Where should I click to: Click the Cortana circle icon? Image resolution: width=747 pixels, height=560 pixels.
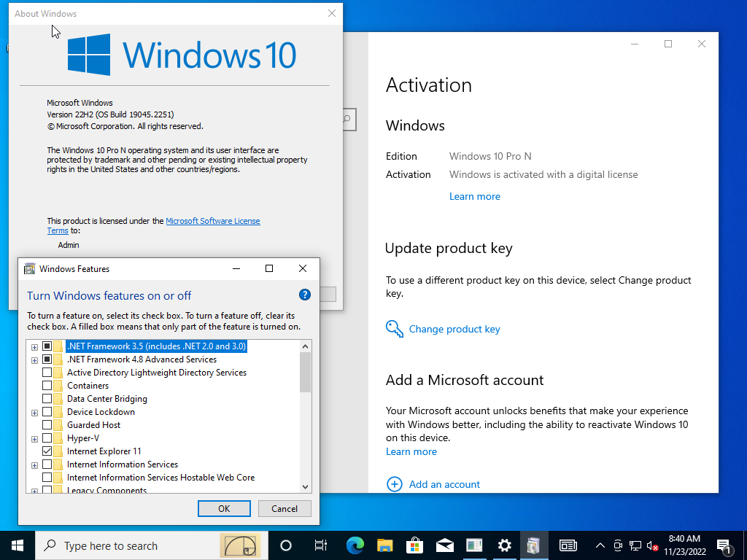286,545
